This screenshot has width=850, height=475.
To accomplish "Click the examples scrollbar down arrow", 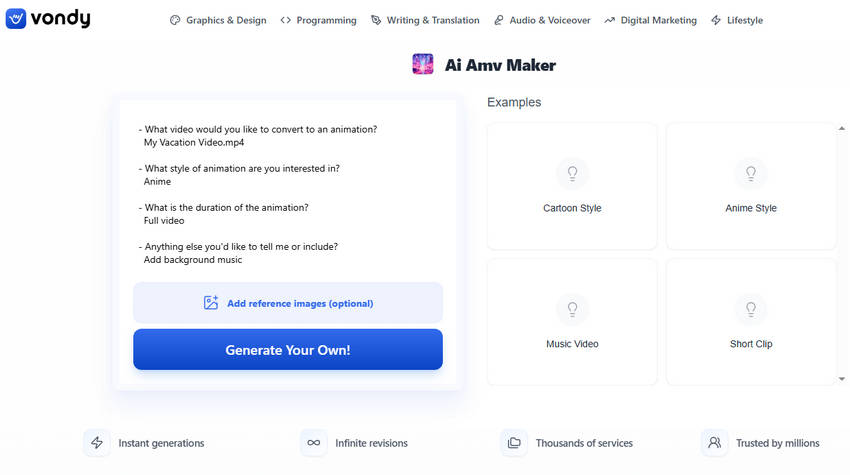I will (x=841, y=379).
